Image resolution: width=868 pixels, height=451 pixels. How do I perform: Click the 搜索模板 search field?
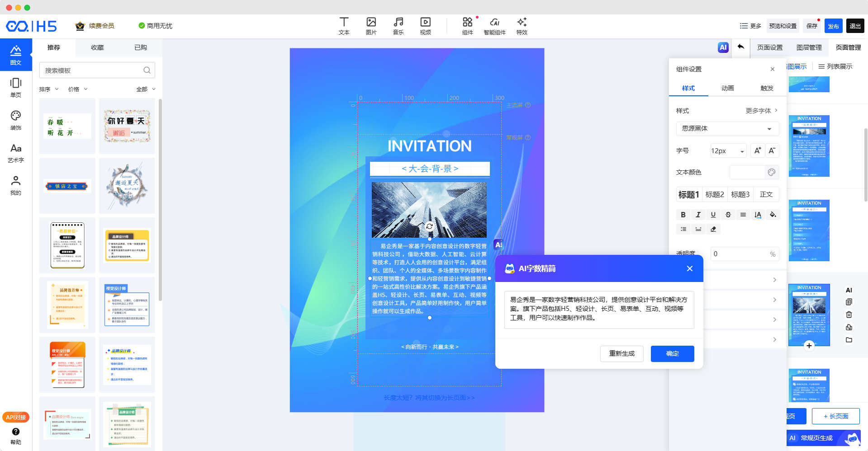[97, 70]
